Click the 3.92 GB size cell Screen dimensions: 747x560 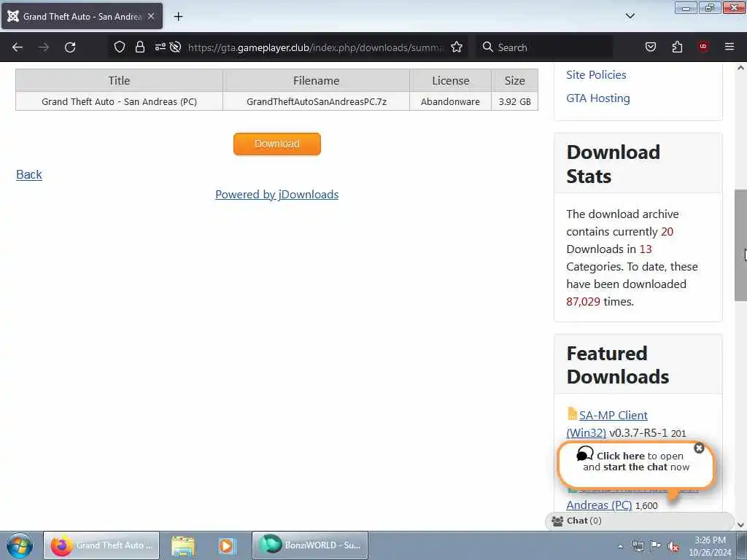point(514,101)
